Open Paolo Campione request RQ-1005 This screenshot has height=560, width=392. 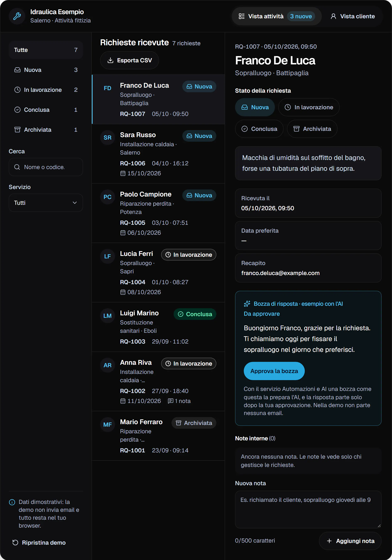coord(158,213)
